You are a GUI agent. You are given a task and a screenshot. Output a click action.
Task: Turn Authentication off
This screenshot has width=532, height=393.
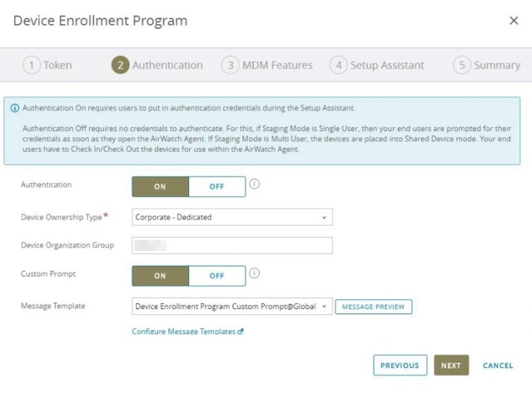click(216, 187)
